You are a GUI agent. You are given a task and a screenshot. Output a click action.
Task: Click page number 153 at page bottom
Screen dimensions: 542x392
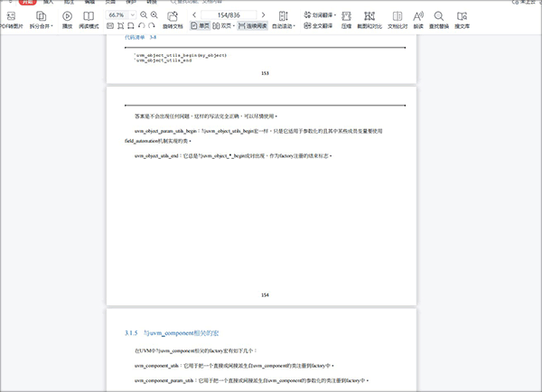(265, 73)
